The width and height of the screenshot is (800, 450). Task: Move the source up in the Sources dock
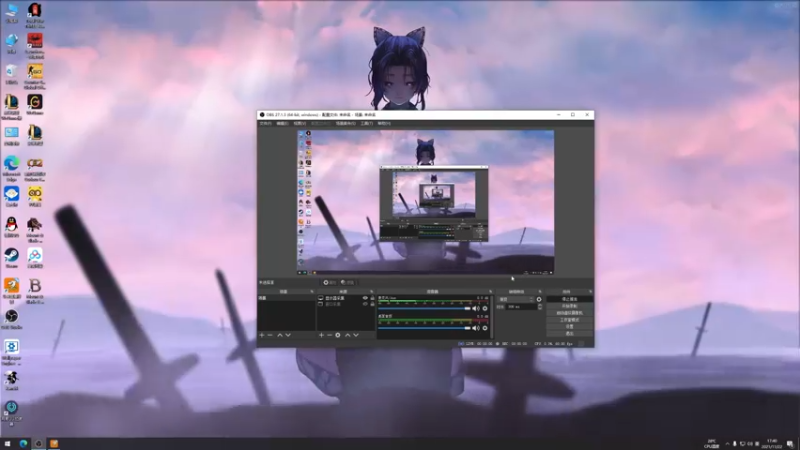coord(347,335)
